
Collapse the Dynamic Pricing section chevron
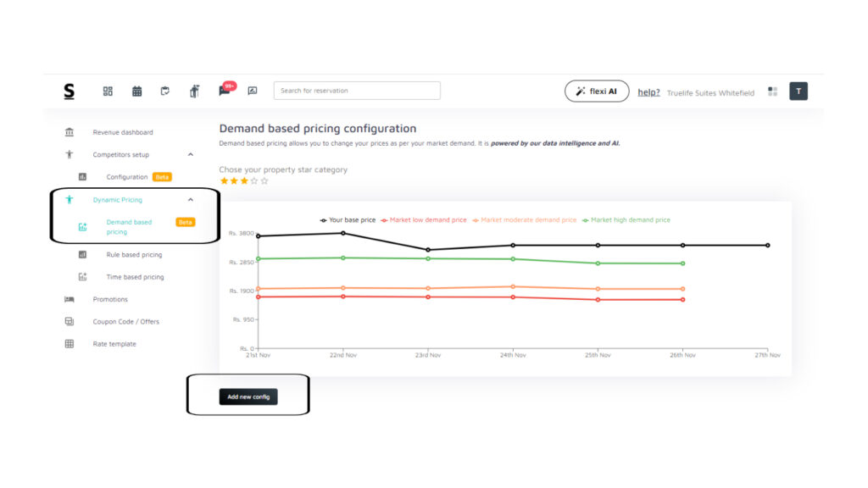(x=190, y=200)
